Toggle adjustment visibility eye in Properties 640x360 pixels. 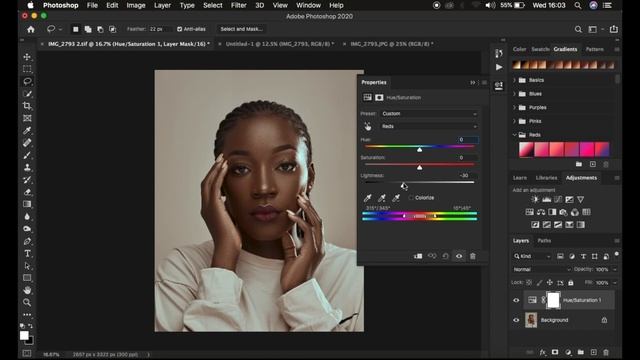(x=459, y=256)
